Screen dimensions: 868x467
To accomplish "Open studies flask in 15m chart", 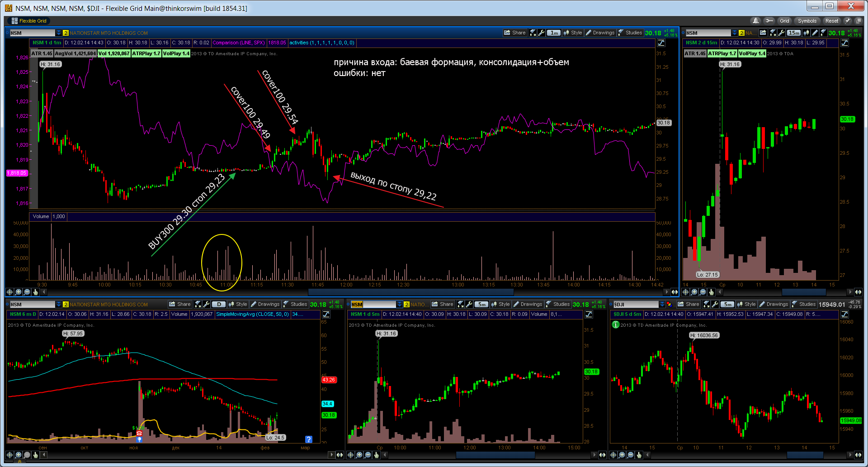I will click(823, 33).
